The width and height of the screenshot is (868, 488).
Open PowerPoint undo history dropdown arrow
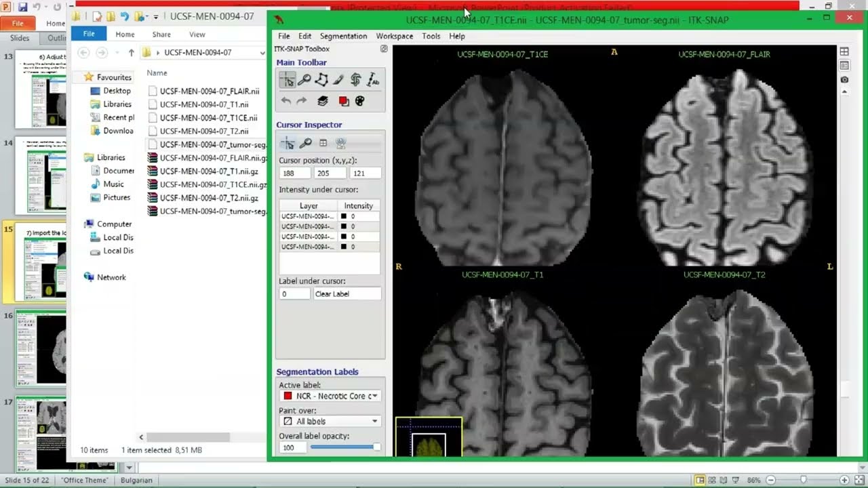tap(47, 7)
